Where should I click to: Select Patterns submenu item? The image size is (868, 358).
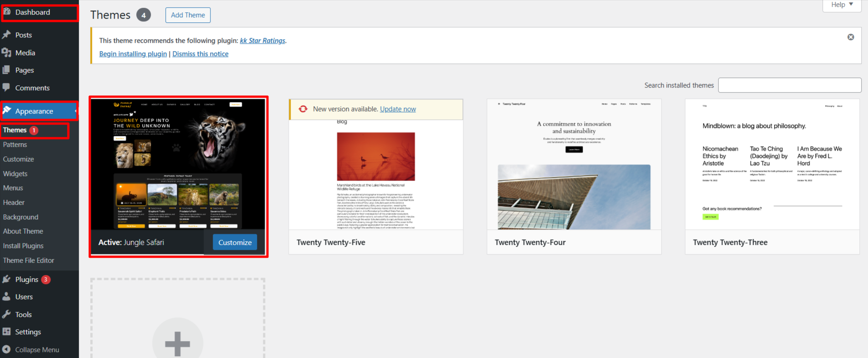pyautogui.click(x=15, y=145)
